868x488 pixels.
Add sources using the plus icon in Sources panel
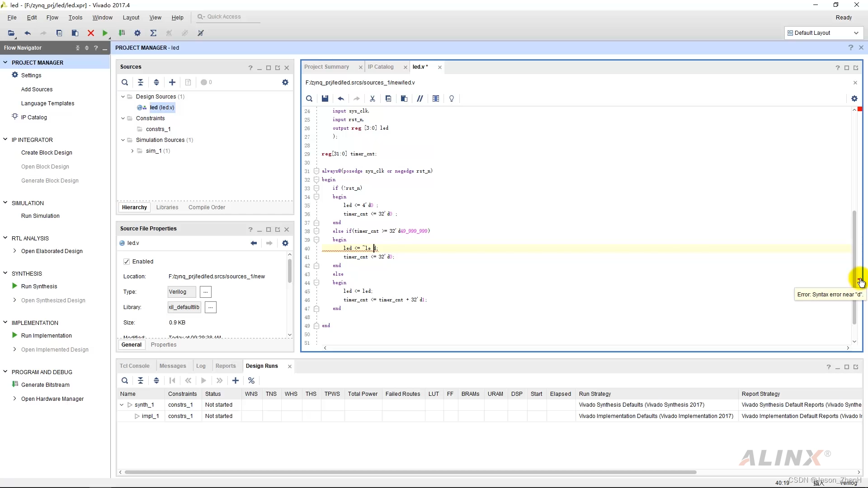point(172,82)
